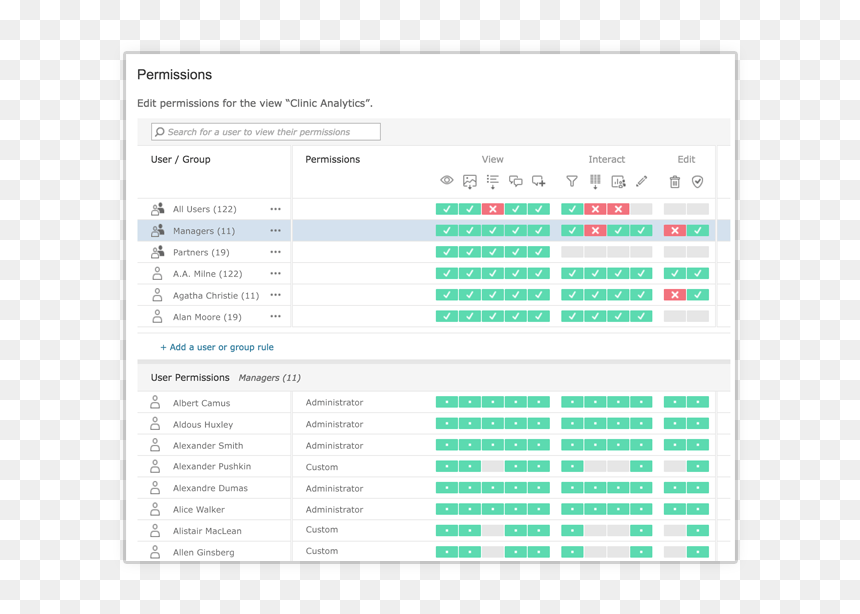Toggle All Users unspecified Web Edit cell
The image size is (860, 614).
pyautogui.click(x=641, y=209)
